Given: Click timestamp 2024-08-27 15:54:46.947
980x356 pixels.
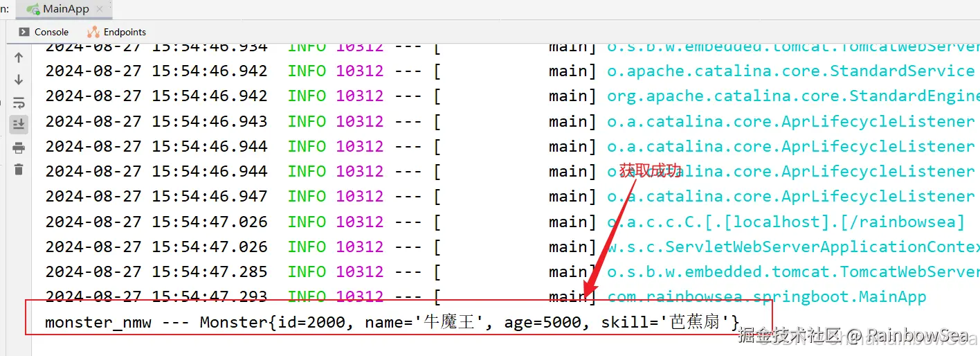Looking at the screenshot, I should tap(156, 197).
